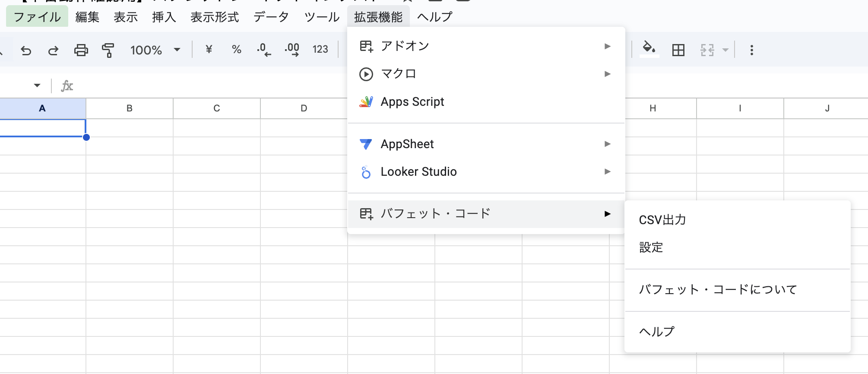Open the ツール menu
This screenshot has width=868, height=374.
point(322,17)
